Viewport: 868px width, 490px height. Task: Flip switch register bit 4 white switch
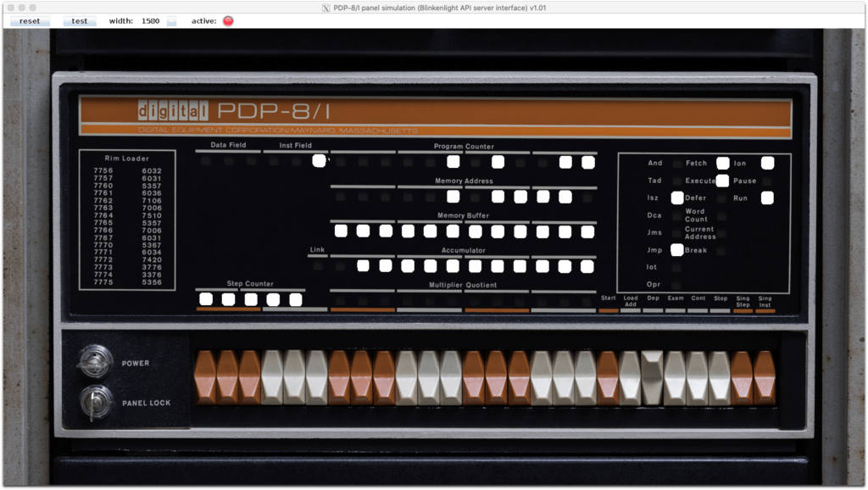[428, 377]
